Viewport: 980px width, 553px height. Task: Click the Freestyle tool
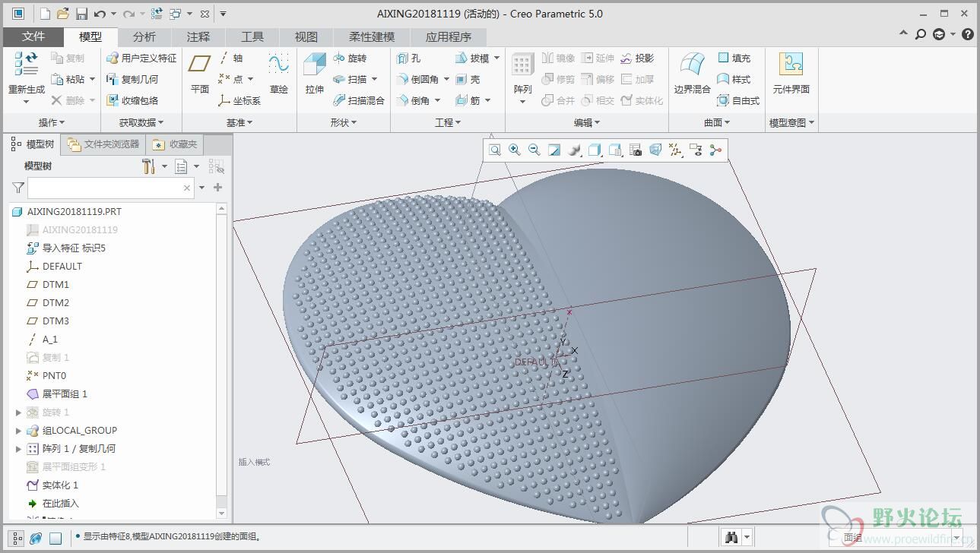[738, 100]
